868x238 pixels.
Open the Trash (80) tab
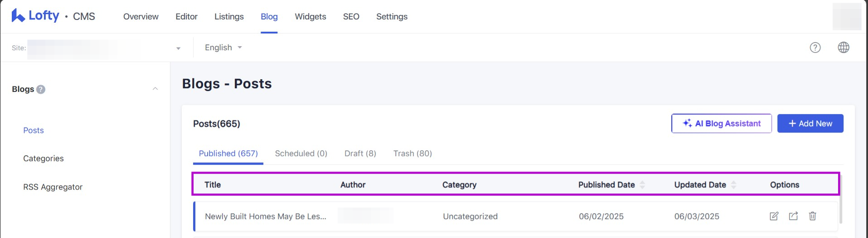click(412, 153)
